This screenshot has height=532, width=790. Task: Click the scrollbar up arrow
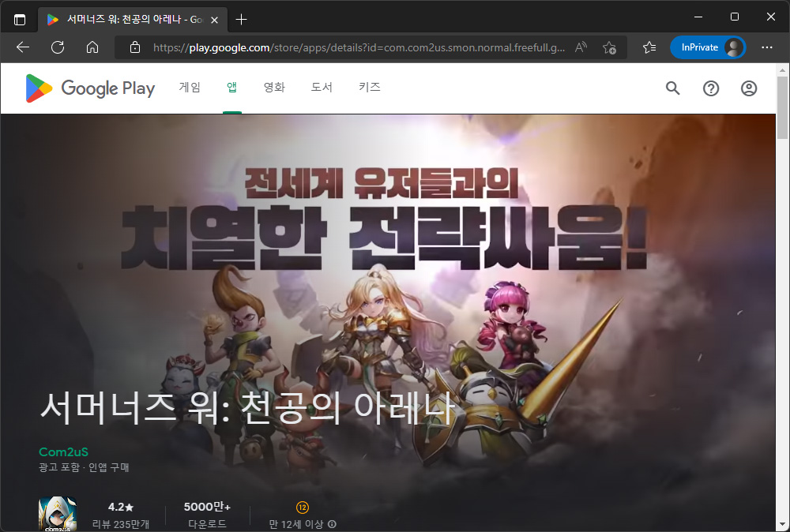(782, 69)
